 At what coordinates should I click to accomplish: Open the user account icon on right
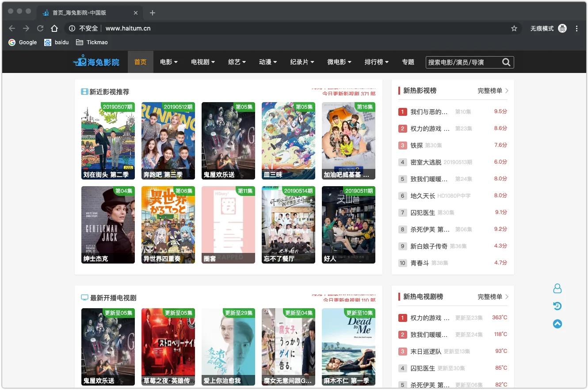tap(557, 289)
